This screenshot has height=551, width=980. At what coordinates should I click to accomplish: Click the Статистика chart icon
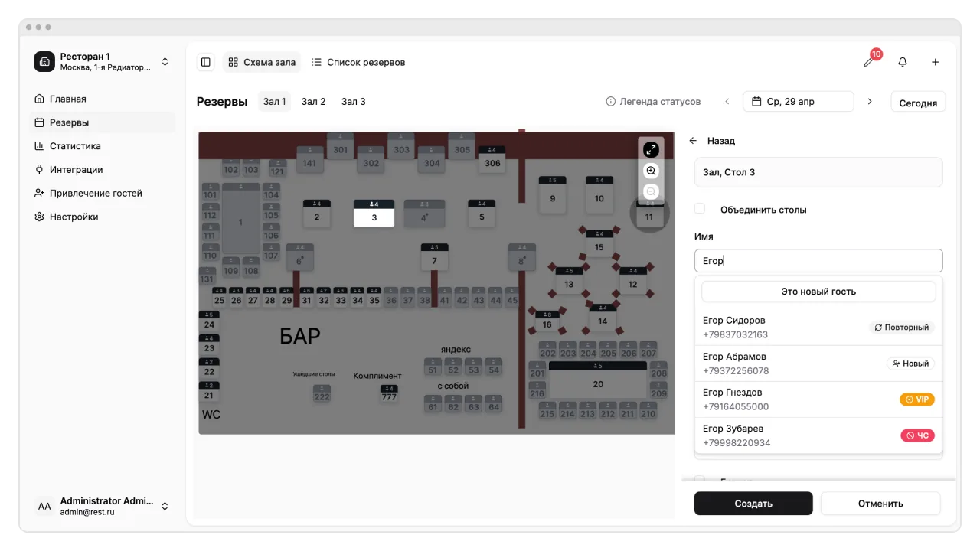(39, 146)
